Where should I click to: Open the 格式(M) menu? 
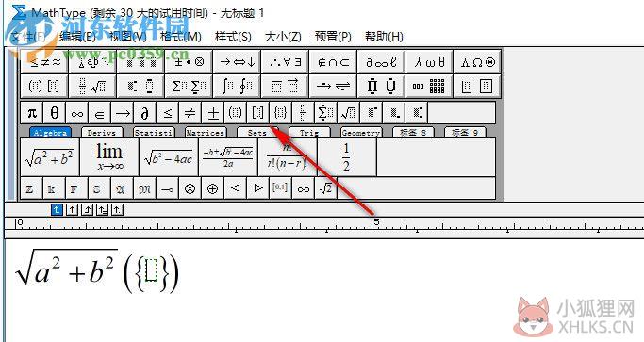click(x=181, y=37)
